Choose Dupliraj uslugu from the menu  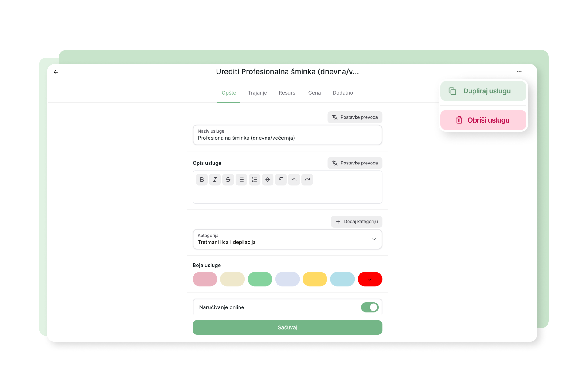click(483, 91)
